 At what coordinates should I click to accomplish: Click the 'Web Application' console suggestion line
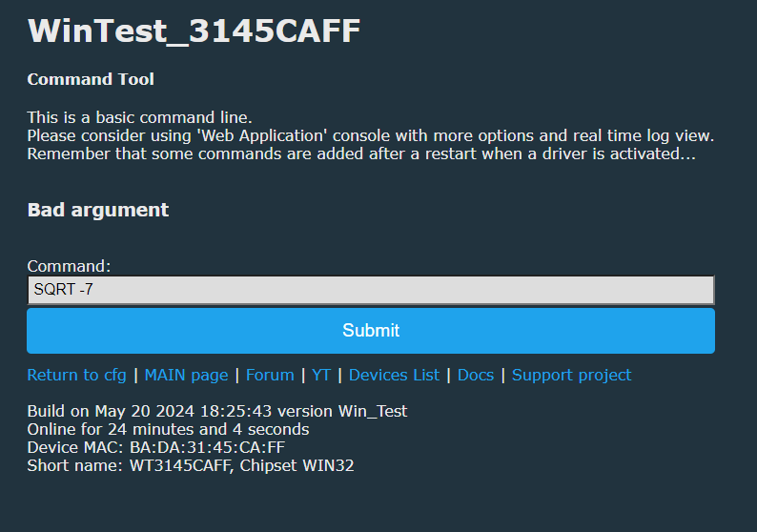point(371,135)
